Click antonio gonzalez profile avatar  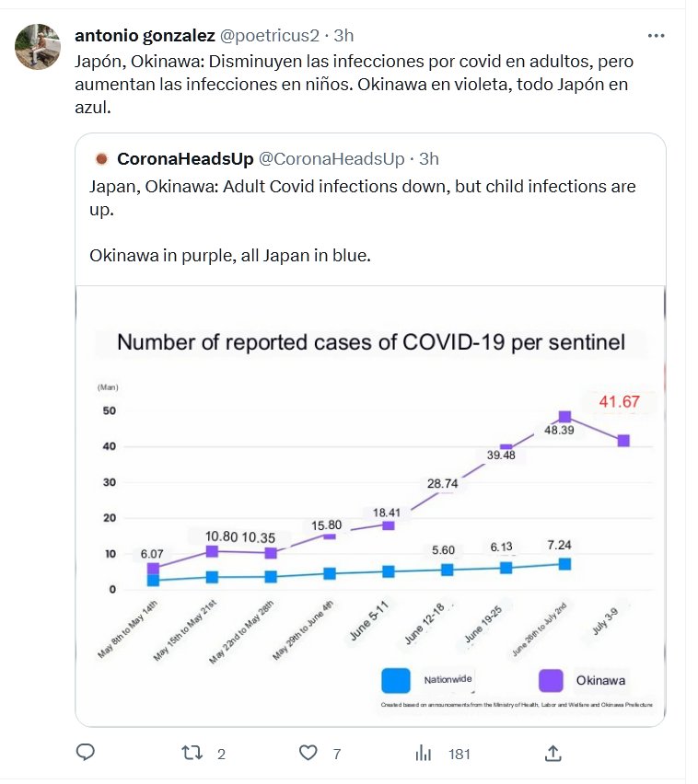coord(38,47)
